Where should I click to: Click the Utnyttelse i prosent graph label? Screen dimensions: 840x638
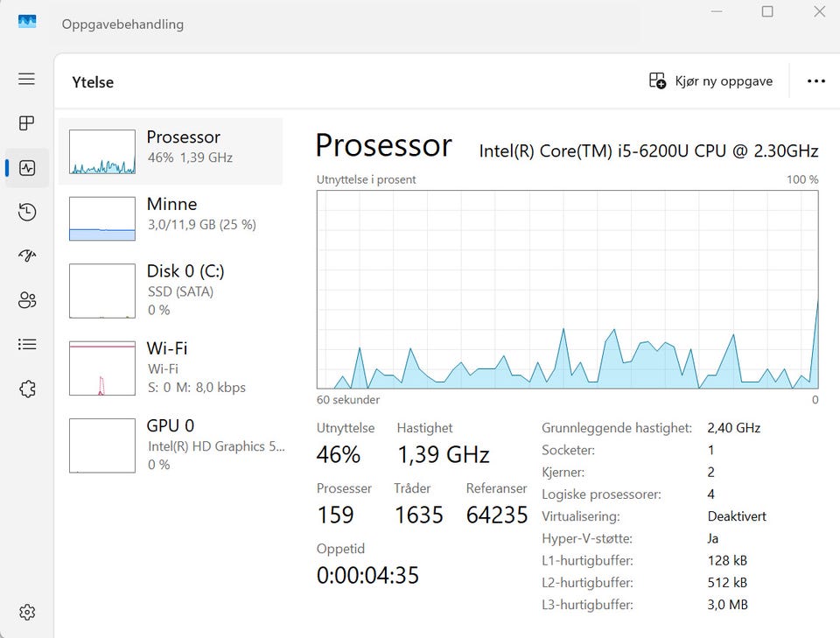click(x=366, y=179)
